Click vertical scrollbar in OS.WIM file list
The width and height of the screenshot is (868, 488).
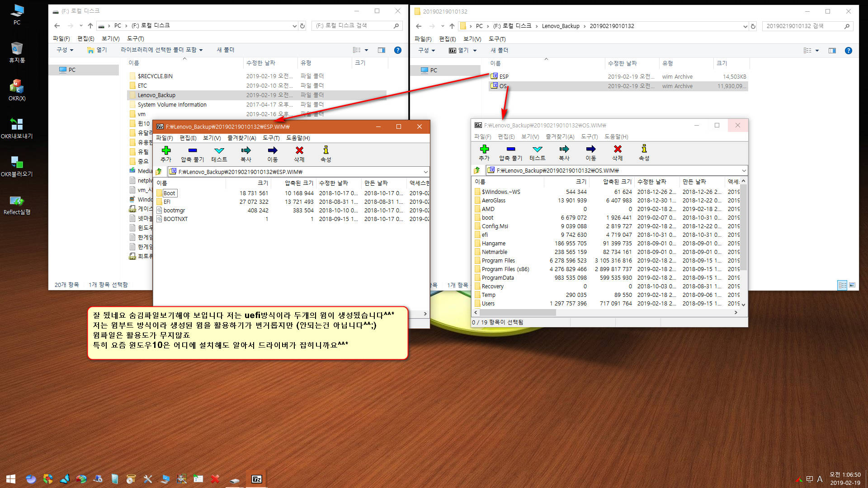(743, 228)
